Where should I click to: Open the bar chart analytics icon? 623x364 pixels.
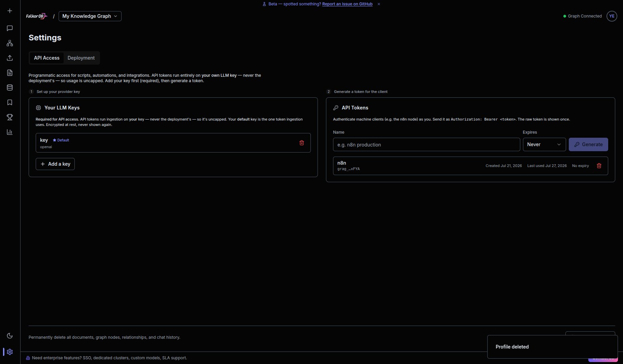[10, 132]
